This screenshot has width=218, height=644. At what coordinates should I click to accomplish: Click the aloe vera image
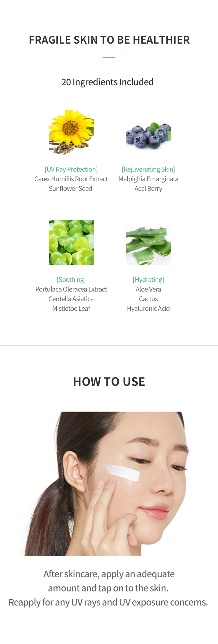[x=148, y=244]
